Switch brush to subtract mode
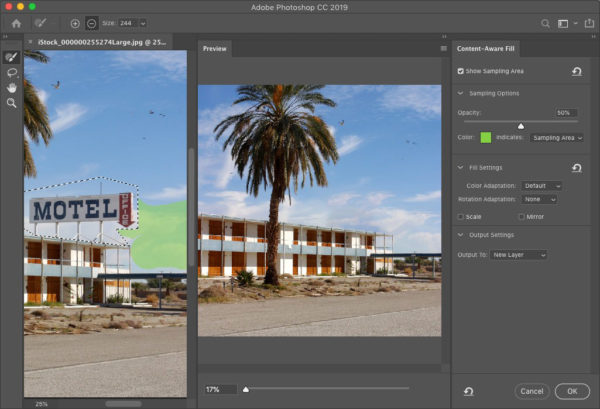 pos(91,22)
